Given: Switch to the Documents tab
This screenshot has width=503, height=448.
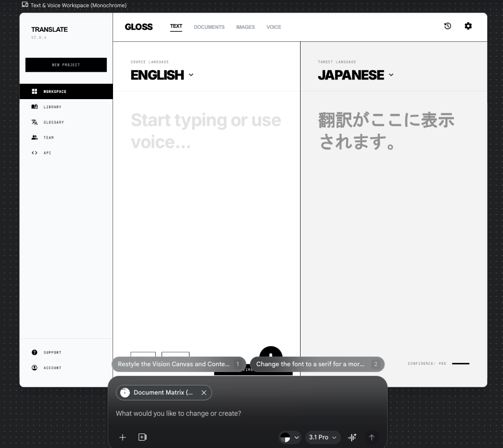Looking at the screenshot, I should point(209,27).
